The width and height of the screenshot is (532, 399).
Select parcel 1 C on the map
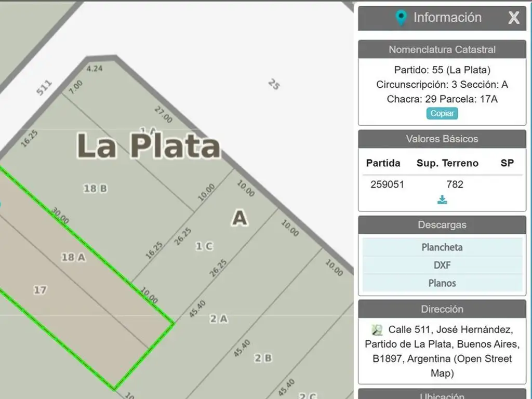click(204, 246)
